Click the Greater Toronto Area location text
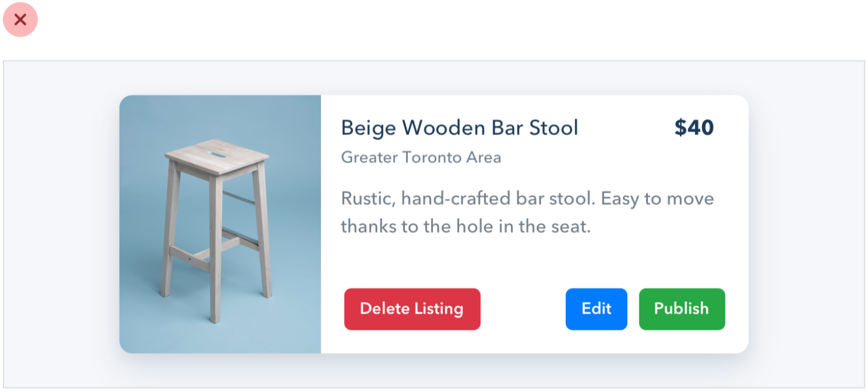Screen dimensions: 868x392 coord(421,157)
